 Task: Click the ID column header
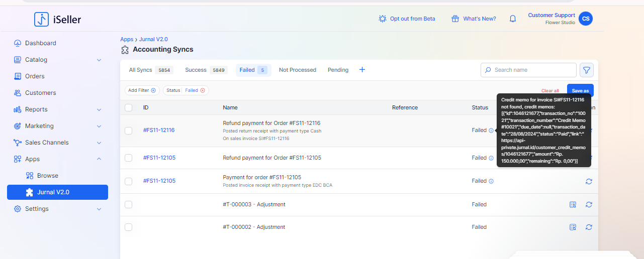146,107
